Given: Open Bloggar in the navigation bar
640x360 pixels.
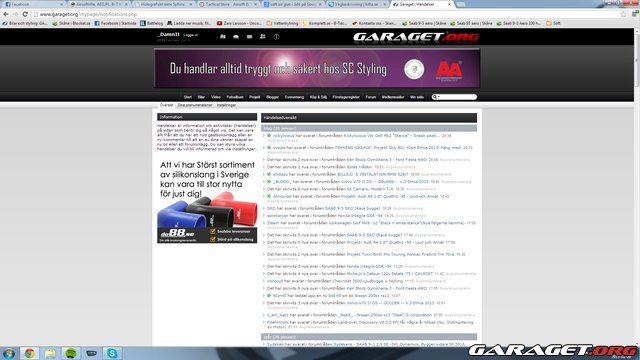Looking at the screenshot, I should pyautogui.click(x=272, y=97).
